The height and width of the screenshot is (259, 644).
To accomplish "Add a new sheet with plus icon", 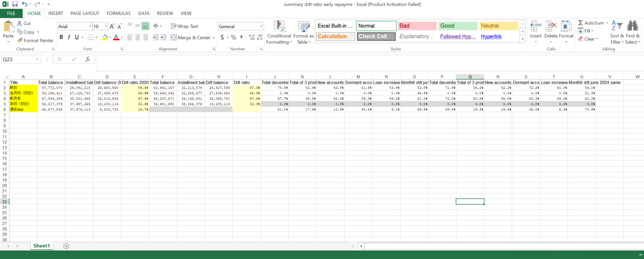I will [x=66, y=246].
